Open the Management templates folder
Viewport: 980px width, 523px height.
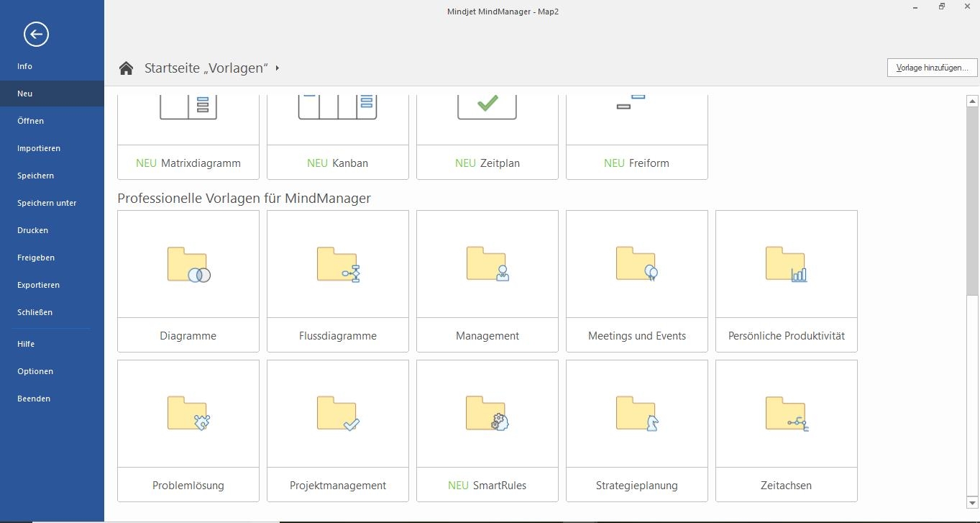click(x=487, y=265)
